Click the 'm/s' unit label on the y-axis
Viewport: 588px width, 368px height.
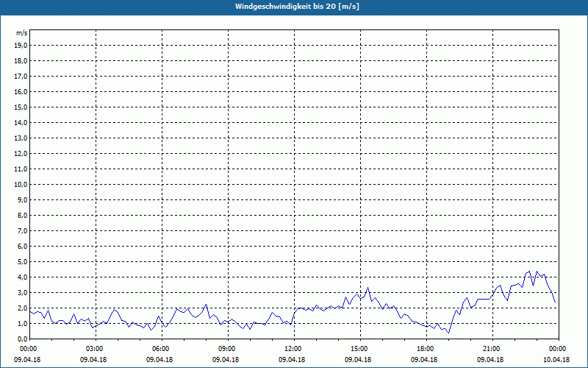coord(21,33)
